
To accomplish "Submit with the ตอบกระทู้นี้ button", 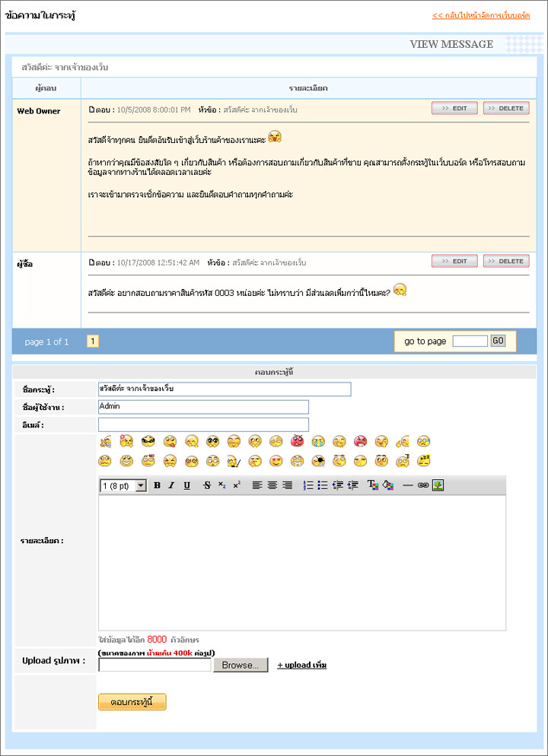I will (132, 702).
